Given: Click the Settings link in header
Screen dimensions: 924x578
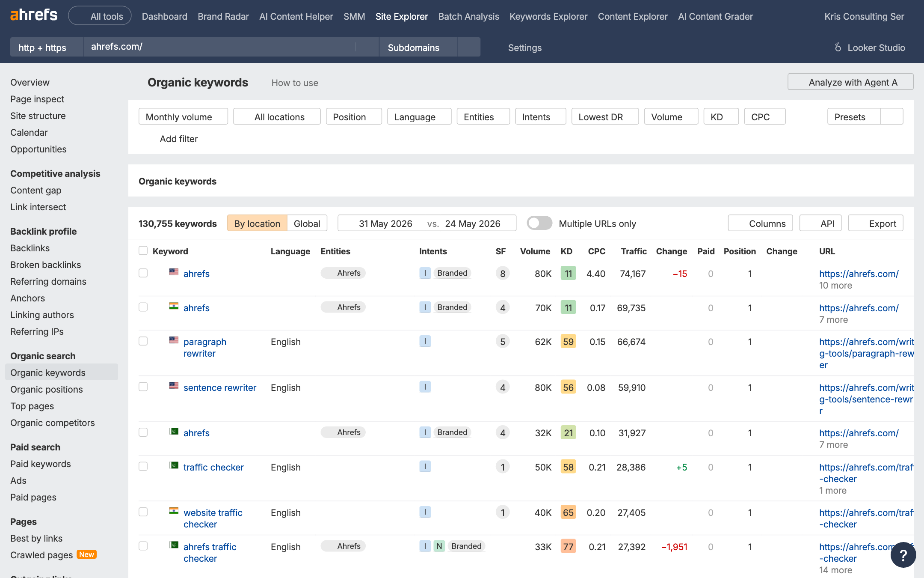Looking at the screenshot, I should (524, 48).
